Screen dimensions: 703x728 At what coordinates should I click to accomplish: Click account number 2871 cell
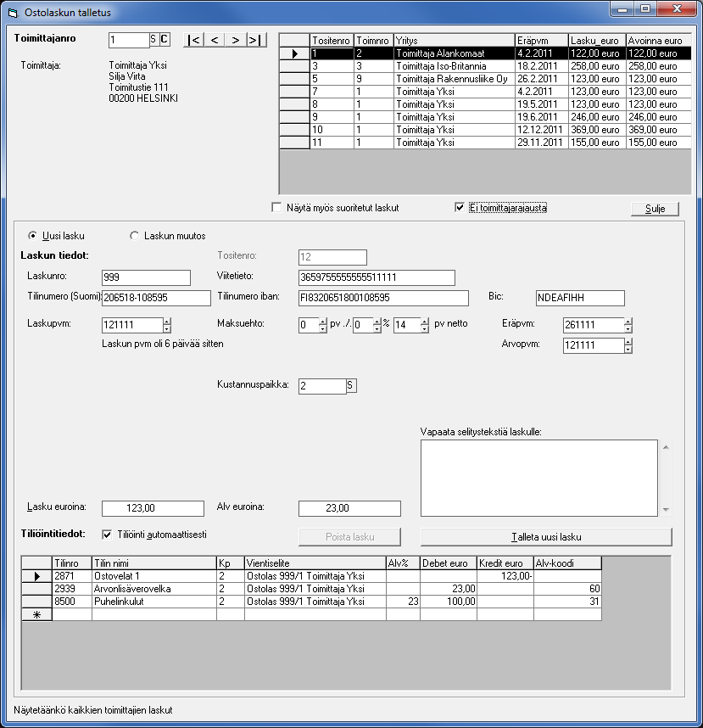click(x=72, y=576)
